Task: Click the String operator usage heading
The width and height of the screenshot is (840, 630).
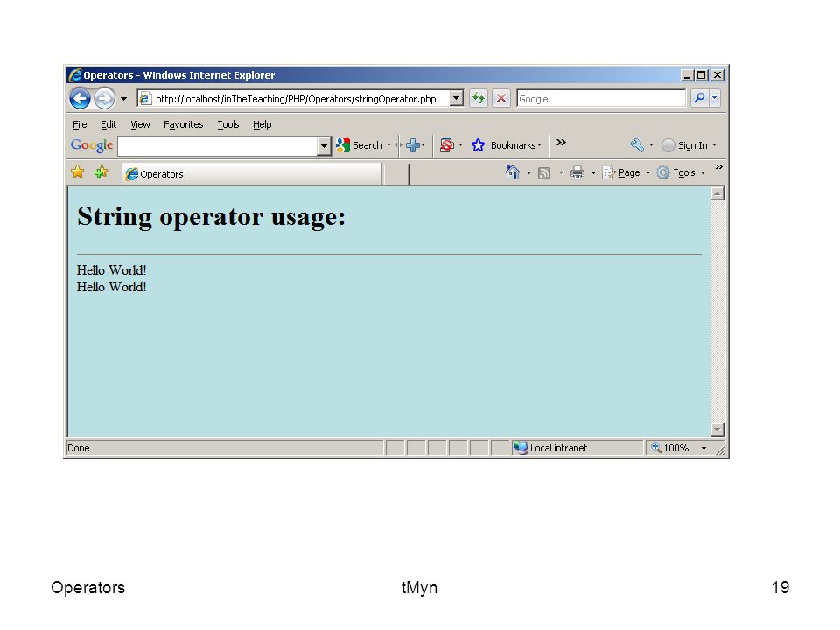Action: coord(211,216)
